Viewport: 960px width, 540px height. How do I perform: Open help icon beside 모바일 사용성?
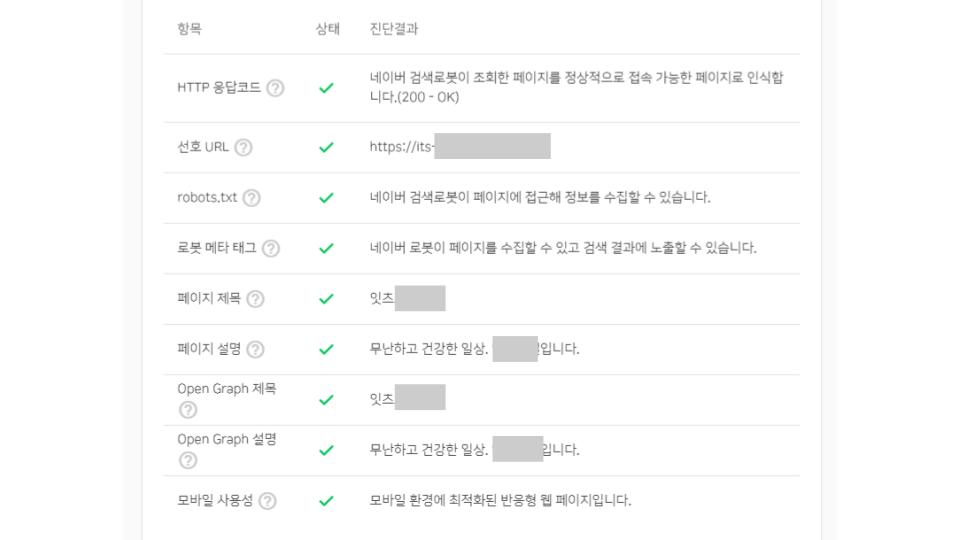pos(268,501)
